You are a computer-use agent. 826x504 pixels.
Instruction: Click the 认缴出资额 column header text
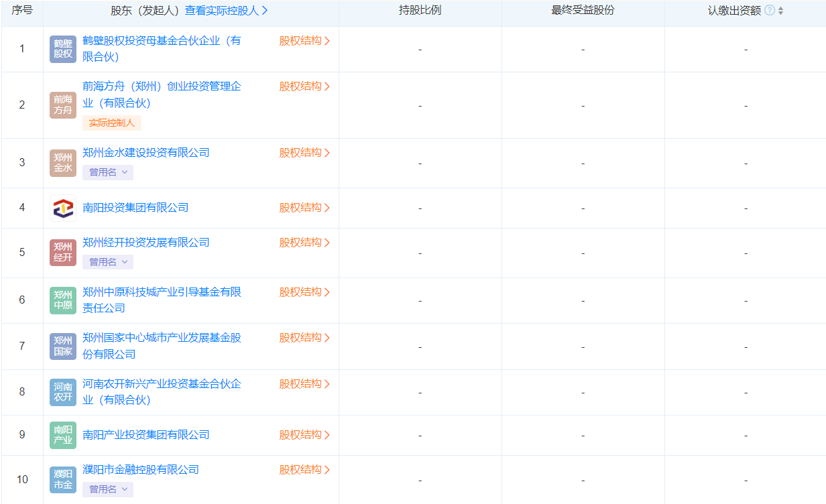(x=735, y=11)
